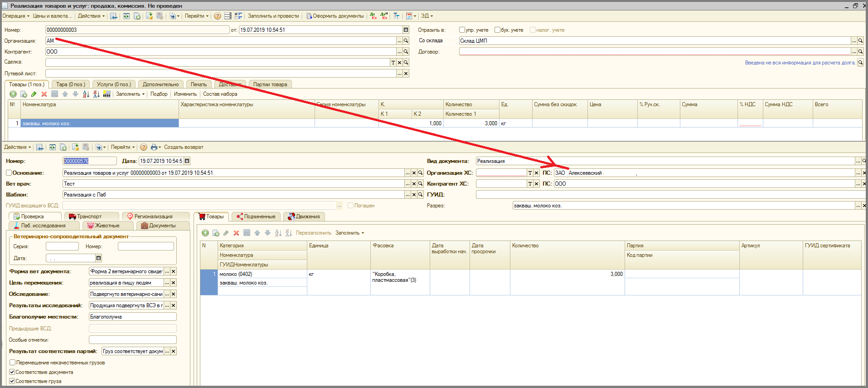The width and height of the screenshot is (868, 388).
Task: Click the clear X icon in Сделка field
Action: pyautogui.click(x=399, y=63)
